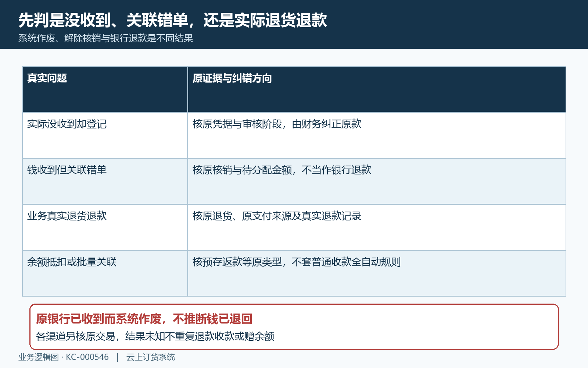Click the 核原核销与待分配金额 cell
Screen dimensions: 588x368
pyautogui.click(x=377, y=181)
